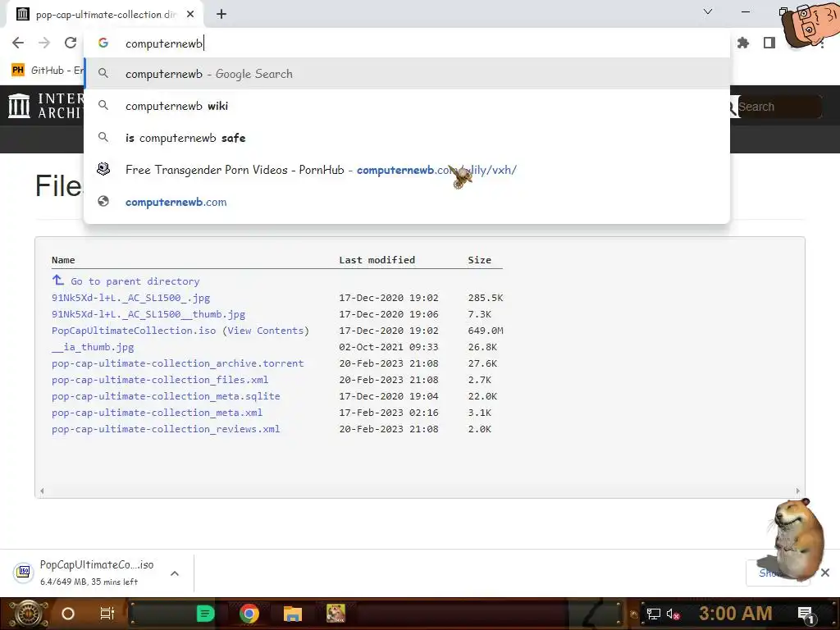Screen dimensions: 840x630
Task: Open File Explorer from the taskbar
Action: point(293,614)
